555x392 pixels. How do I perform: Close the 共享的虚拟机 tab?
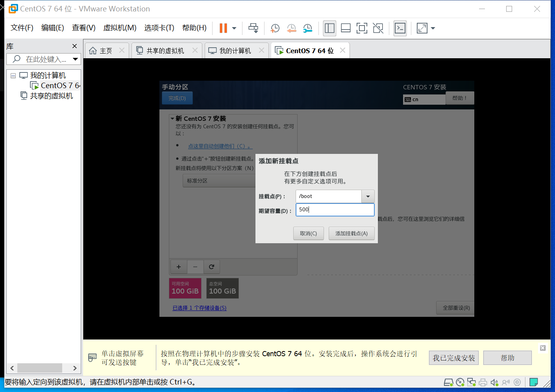pyautogui.click(x=195, y=50)
